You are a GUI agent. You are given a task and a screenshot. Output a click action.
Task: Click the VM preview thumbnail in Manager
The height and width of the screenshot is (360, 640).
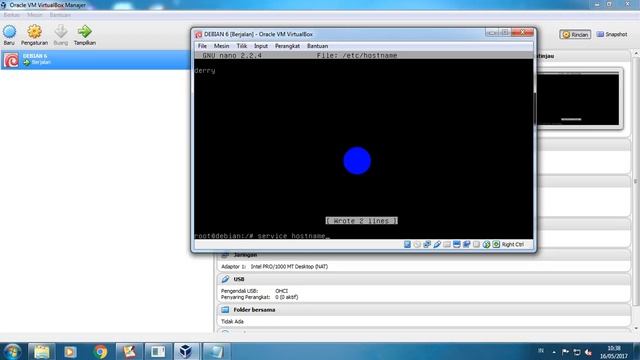(578, 99)
